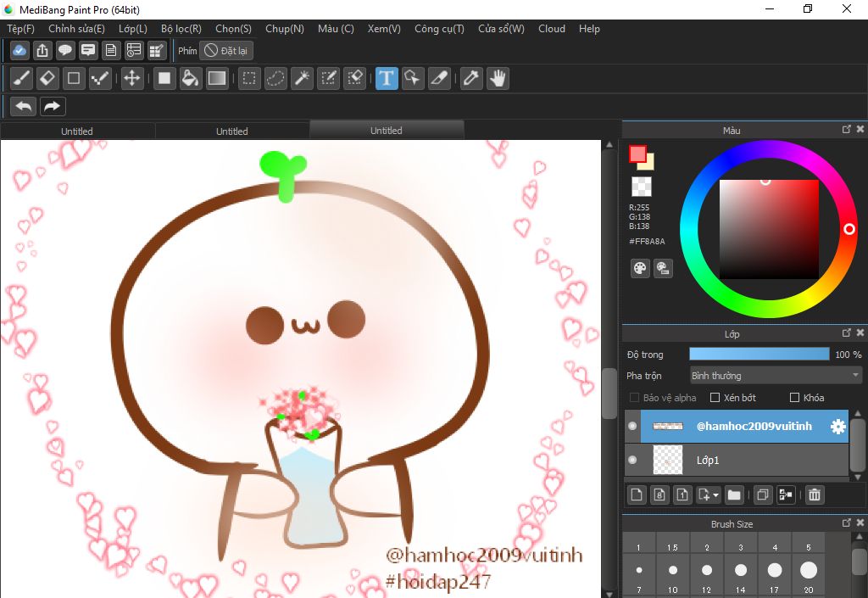
Task: Select the Operation tool
Action: pos(413,78)
